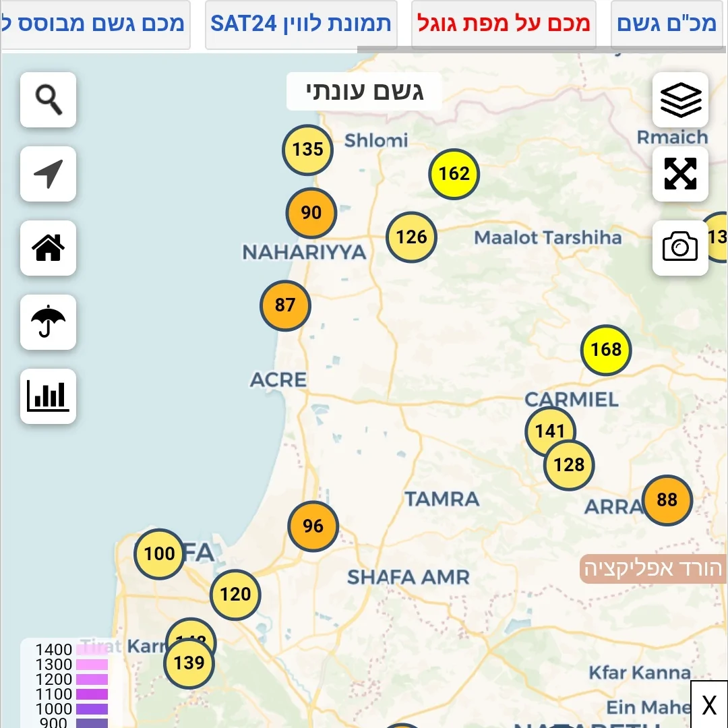The width and height of the screenshot is (728, 728).
Task: Select the umbrella rain icon
Action: click(x=48, y=322)
